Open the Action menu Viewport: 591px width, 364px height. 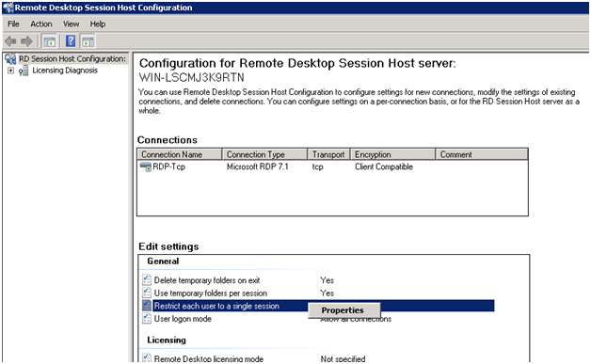point(41,24)
